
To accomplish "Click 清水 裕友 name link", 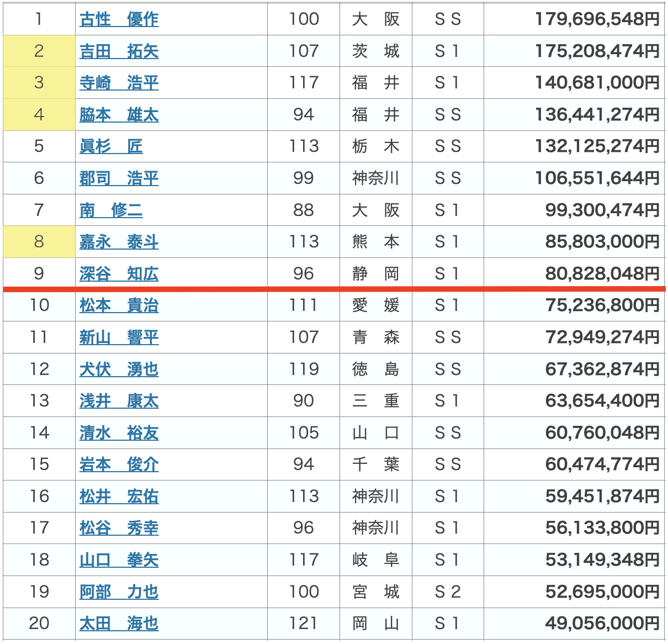I will (x=119, y=433).
